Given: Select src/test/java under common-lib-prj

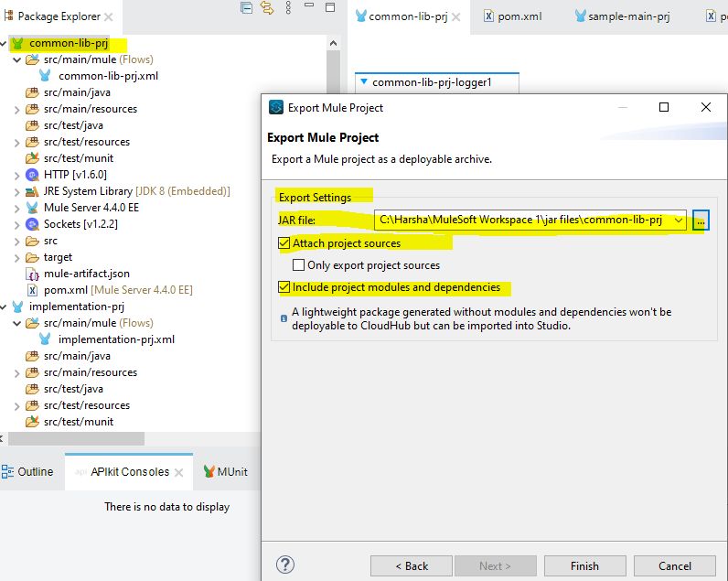Looking at the screenshot, I should [x=73, y=125].
